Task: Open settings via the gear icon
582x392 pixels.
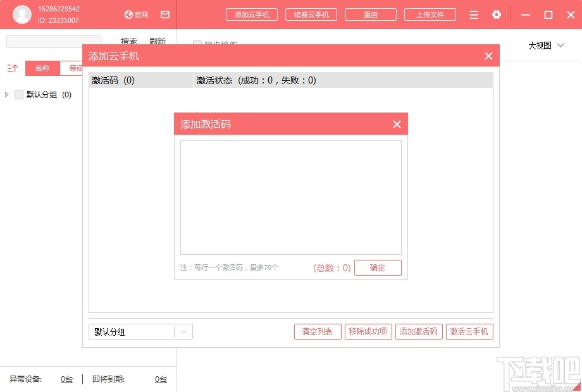Action: pos(497,15)
